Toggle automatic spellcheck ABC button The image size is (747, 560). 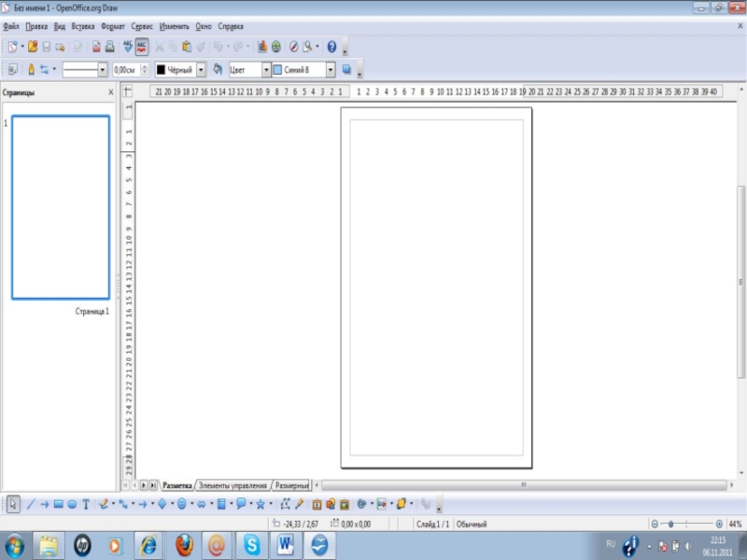click(141, 46)
